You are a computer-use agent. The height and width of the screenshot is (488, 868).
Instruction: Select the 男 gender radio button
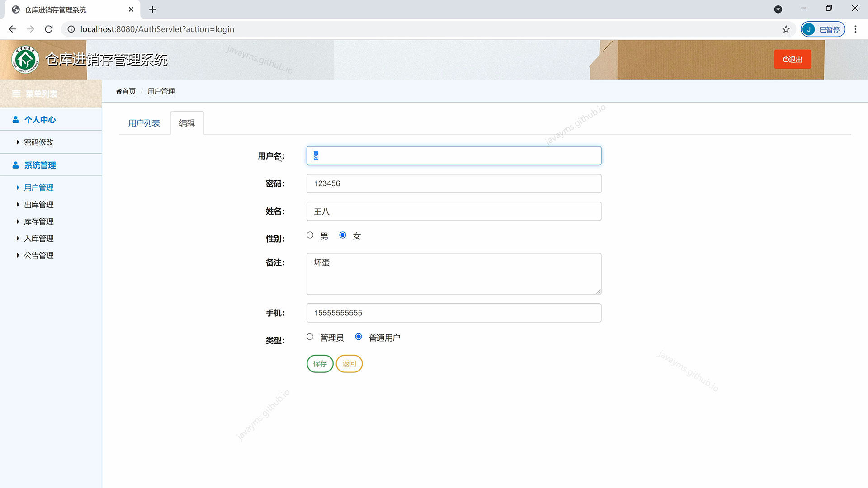pyautogui.click(x=310, y=235)
